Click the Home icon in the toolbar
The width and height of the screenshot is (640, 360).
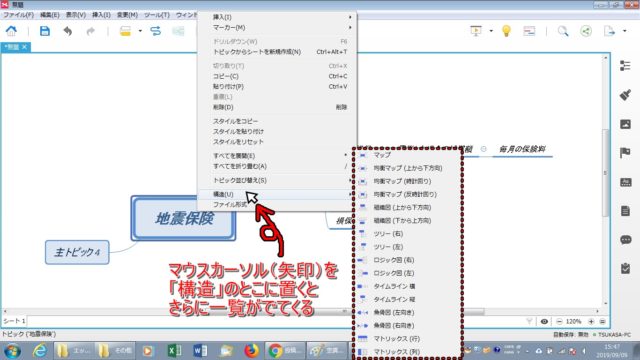coord(11,31)
